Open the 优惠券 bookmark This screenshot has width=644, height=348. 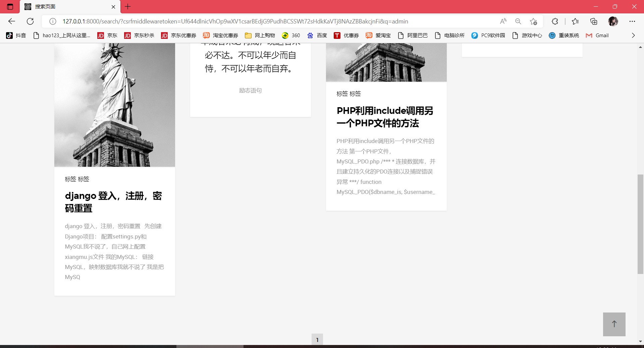346,36
